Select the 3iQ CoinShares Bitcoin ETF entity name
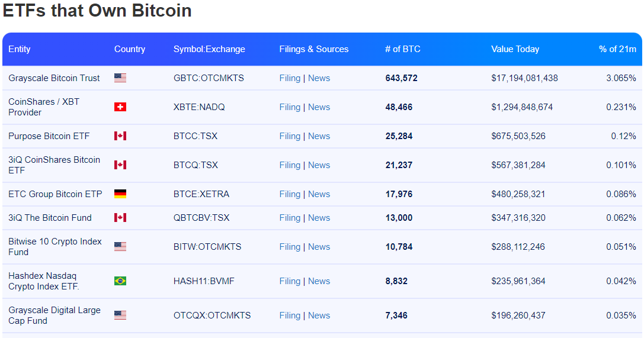644x338 pixels. (x=55, y=165)
